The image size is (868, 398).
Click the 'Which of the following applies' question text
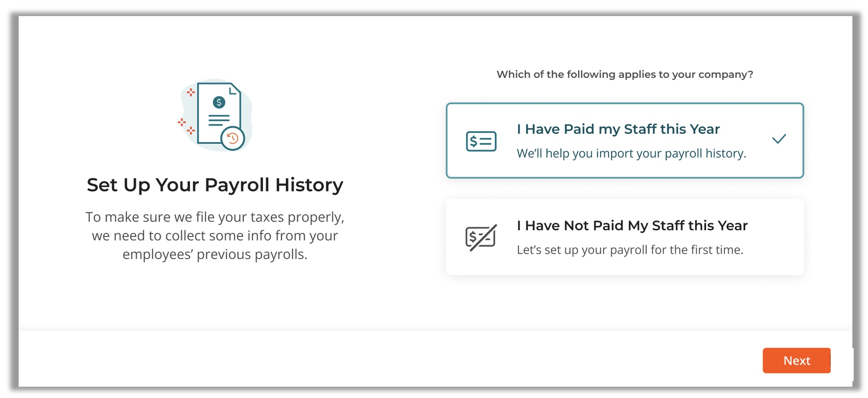[x=625, y=74]
